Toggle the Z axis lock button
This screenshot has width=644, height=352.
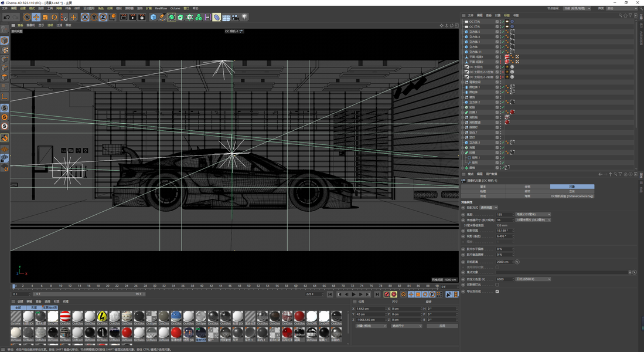point(103,18)
